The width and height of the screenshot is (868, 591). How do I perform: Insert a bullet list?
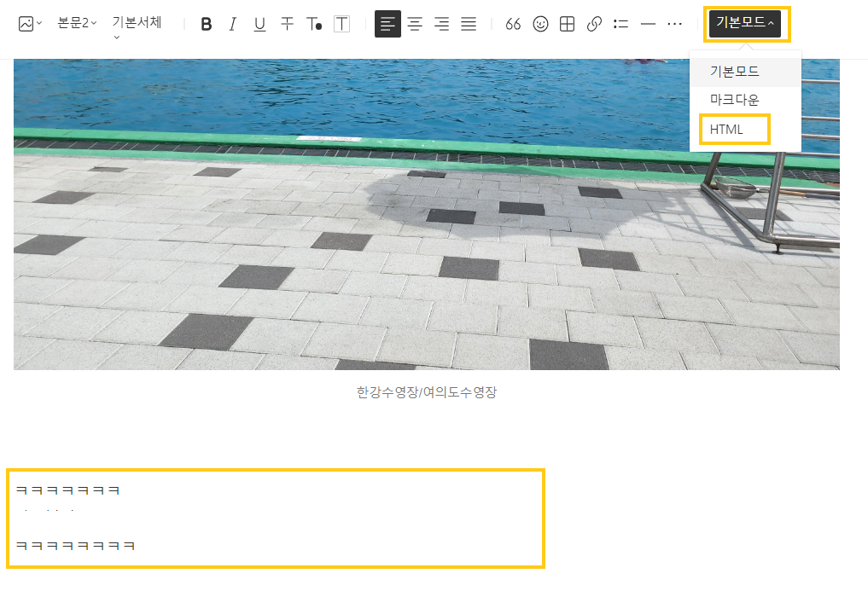[621, 24]
